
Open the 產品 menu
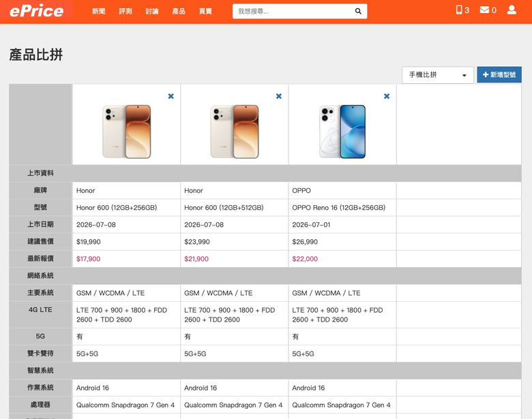click(179, 11)
